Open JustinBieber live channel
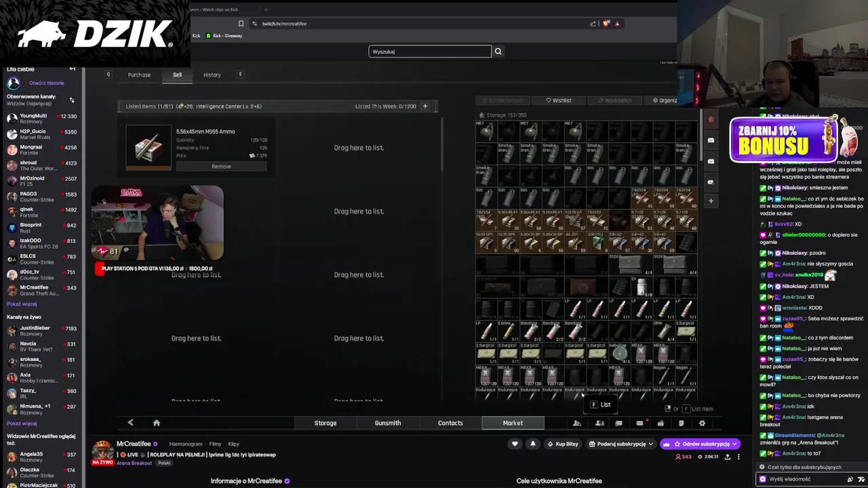The image size is (868, 488). [41, 331]
